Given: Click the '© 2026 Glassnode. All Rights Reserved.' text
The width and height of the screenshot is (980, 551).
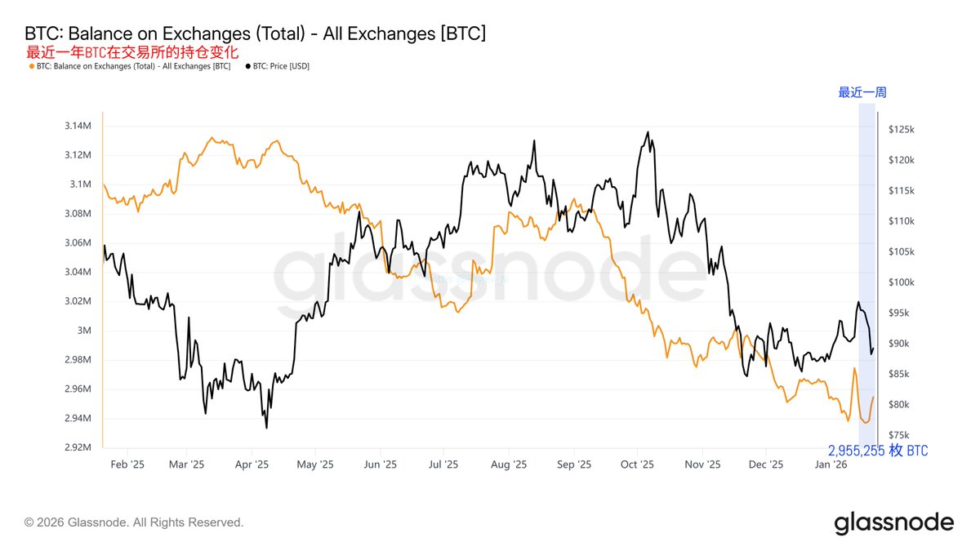Looking at the screenshot, I should tap(134, 522).
